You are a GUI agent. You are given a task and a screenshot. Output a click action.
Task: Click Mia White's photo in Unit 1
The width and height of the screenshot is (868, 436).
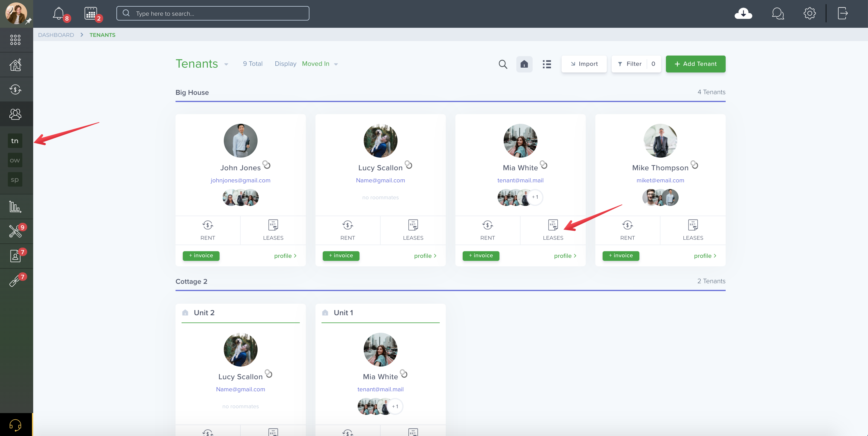[380, 350]
